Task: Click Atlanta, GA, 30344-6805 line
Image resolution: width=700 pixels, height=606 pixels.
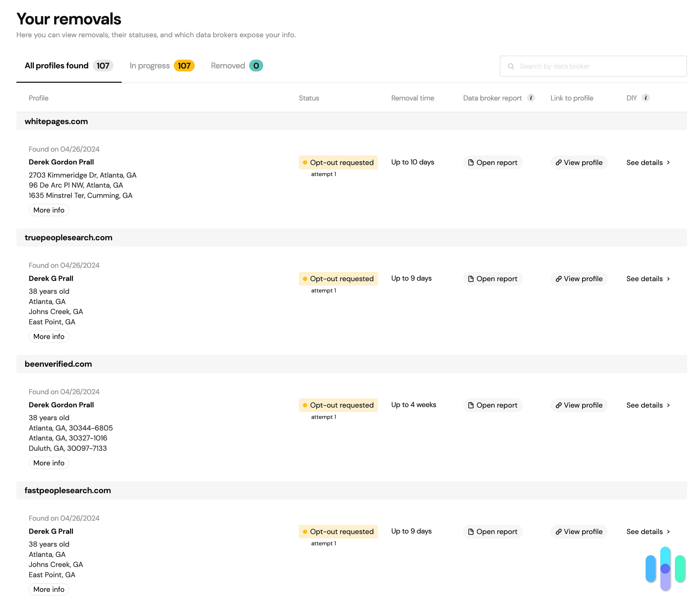Action: pos(71,428)
